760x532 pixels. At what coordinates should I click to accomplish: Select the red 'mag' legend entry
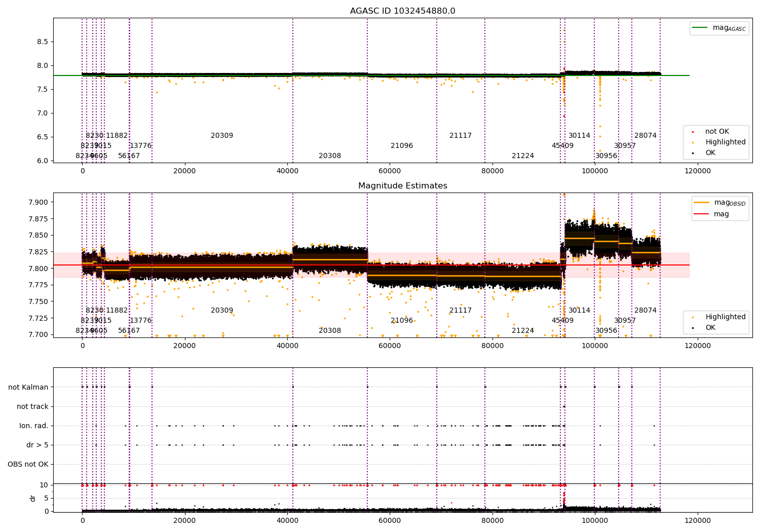pyautogui.click(x=711, y=214)
